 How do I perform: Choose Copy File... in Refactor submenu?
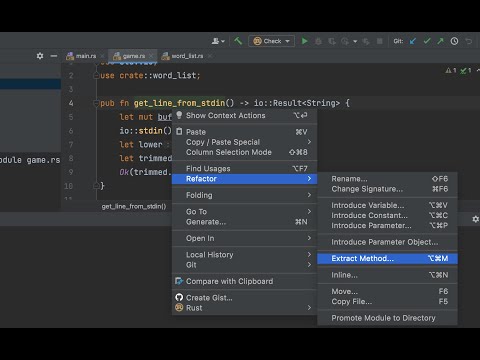point(387,301)
